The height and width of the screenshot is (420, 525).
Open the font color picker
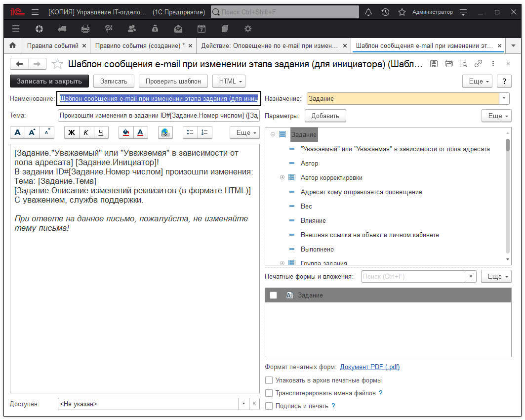click(x=140, y=132)
